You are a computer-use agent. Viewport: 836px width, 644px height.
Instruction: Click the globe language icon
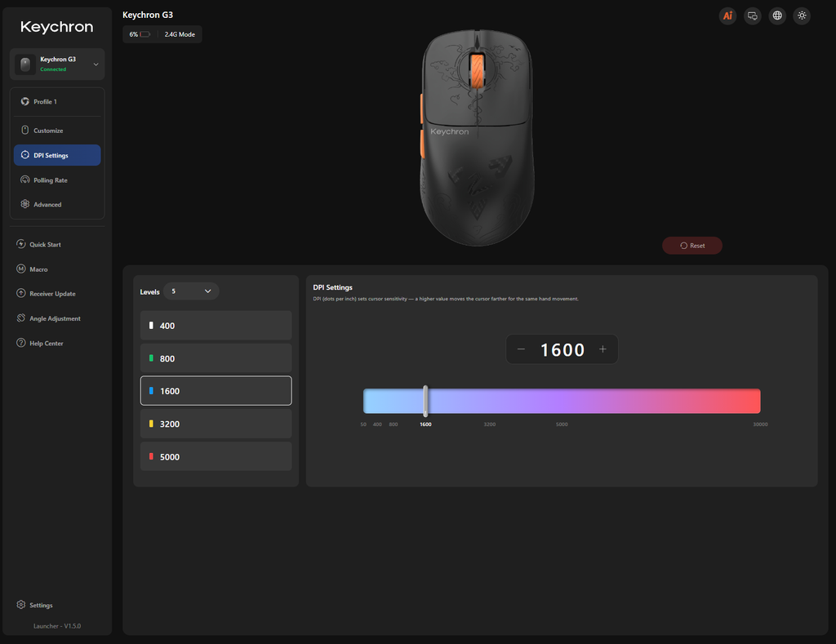point(777,16)
